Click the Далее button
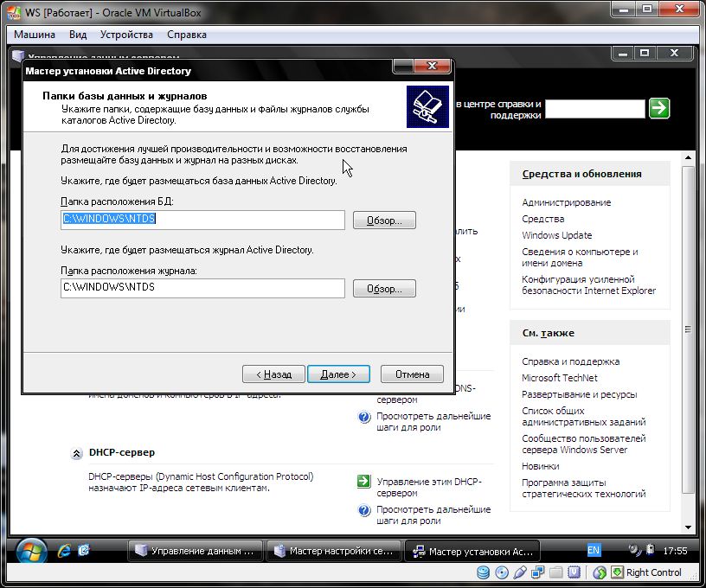The height and width of the screenshot is (588, 706). [x=338, y=374]
